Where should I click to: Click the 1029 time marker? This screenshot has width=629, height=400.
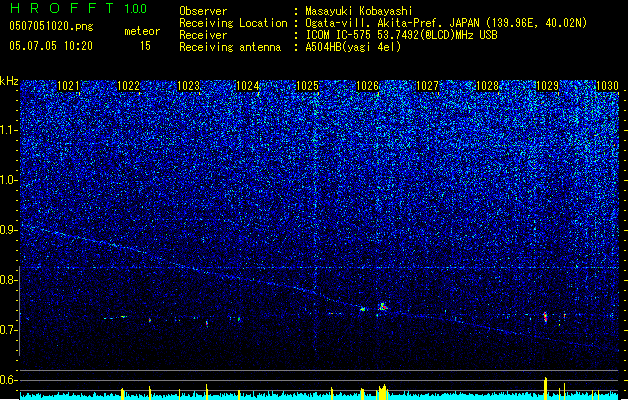click(547, 86)
